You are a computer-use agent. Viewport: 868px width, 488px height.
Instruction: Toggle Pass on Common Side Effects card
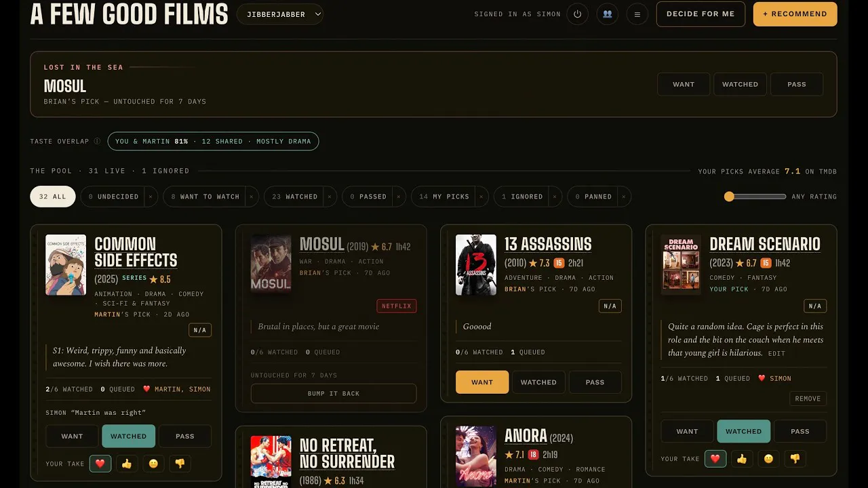[x=185, y=436]
